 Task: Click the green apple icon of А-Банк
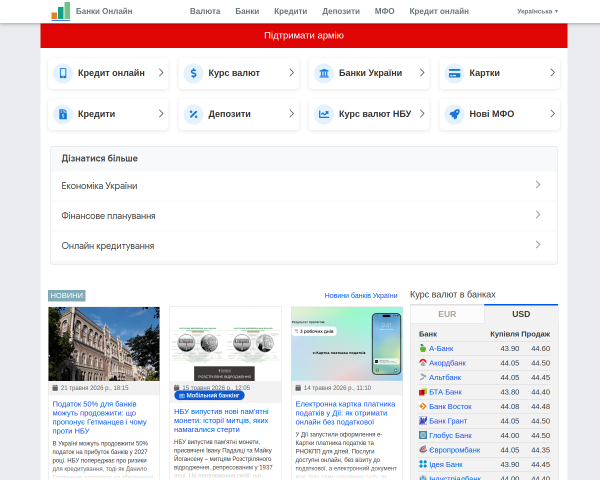click(422, 348)
